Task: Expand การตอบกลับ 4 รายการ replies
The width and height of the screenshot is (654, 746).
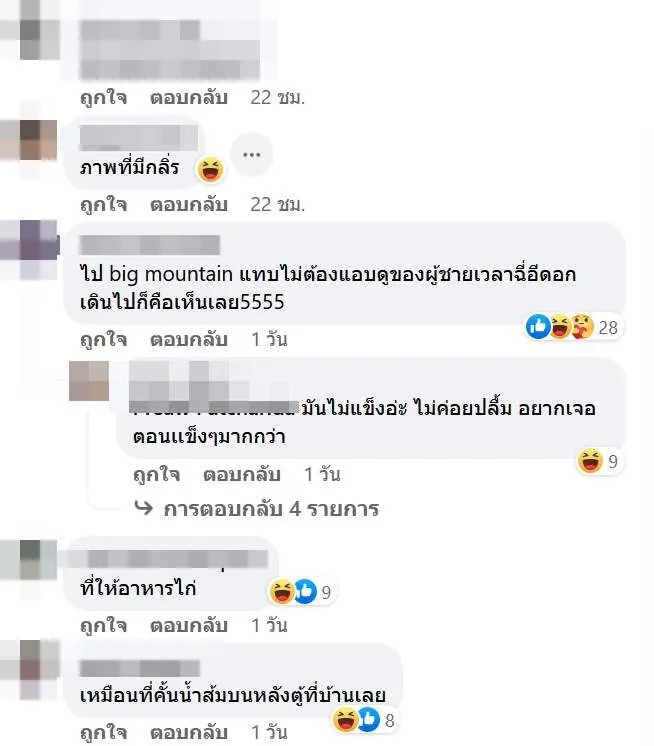Action: [271, 509]
